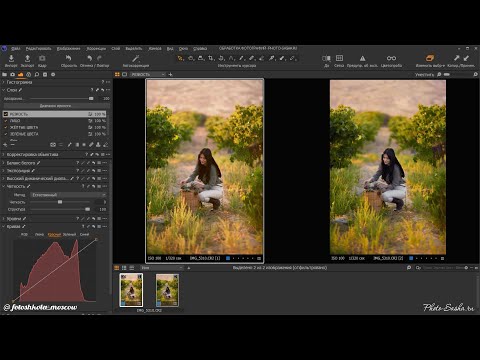This screenshot has height=360, width=480.
Task: Click the Четкость slider handle
Action: (60, 202)
